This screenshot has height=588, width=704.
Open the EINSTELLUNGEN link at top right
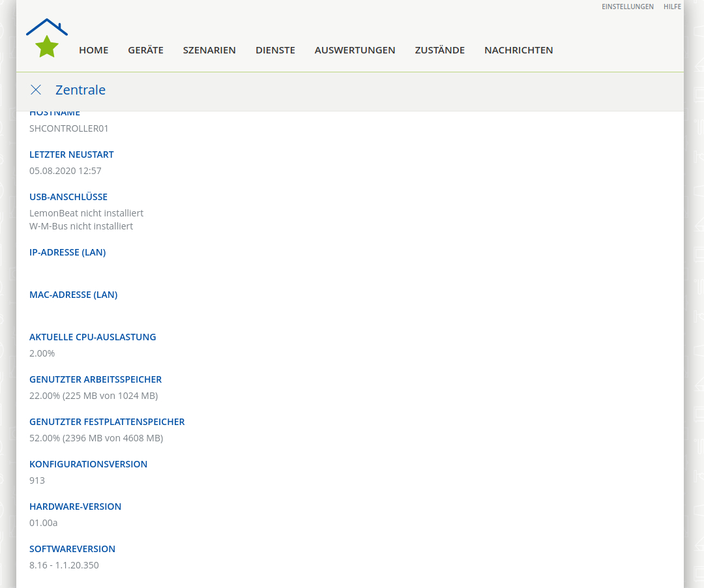tap(627, 7)
